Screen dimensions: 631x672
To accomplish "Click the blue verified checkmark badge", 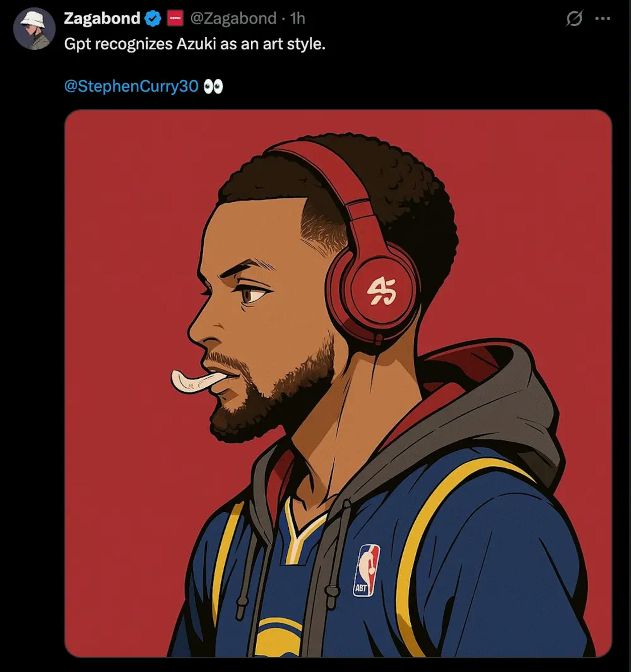I will 153,18.
